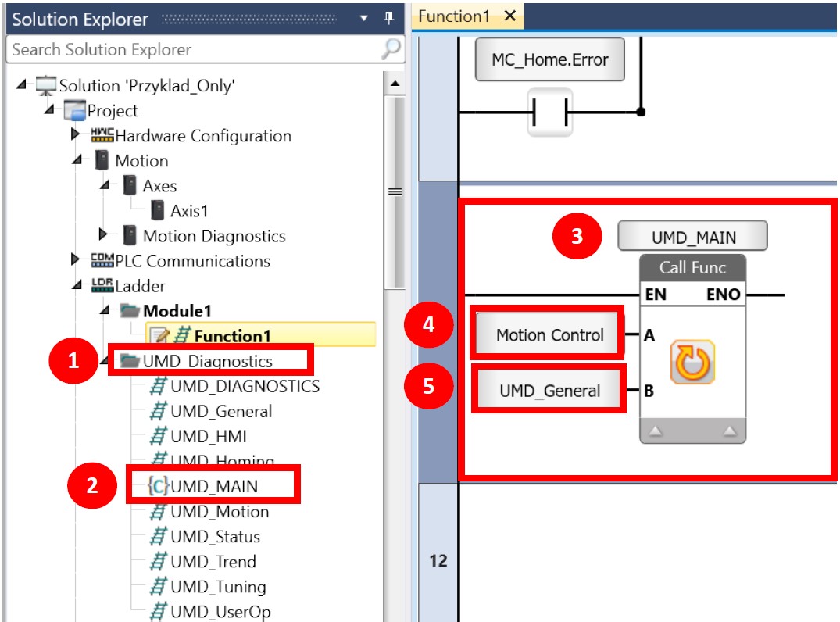Collapse the Solution 'Przyklad_Only' node
840x622 pixels.
pos(21,84)
